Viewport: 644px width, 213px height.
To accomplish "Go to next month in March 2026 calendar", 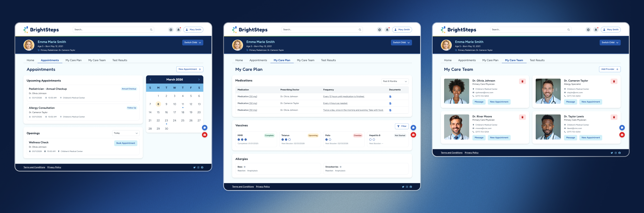I will click(x=199, y=80).
